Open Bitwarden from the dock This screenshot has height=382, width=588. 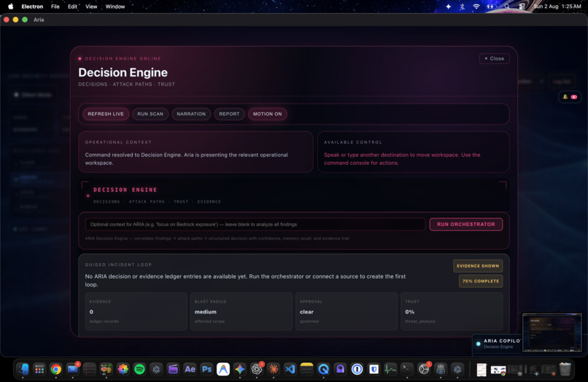374,370
